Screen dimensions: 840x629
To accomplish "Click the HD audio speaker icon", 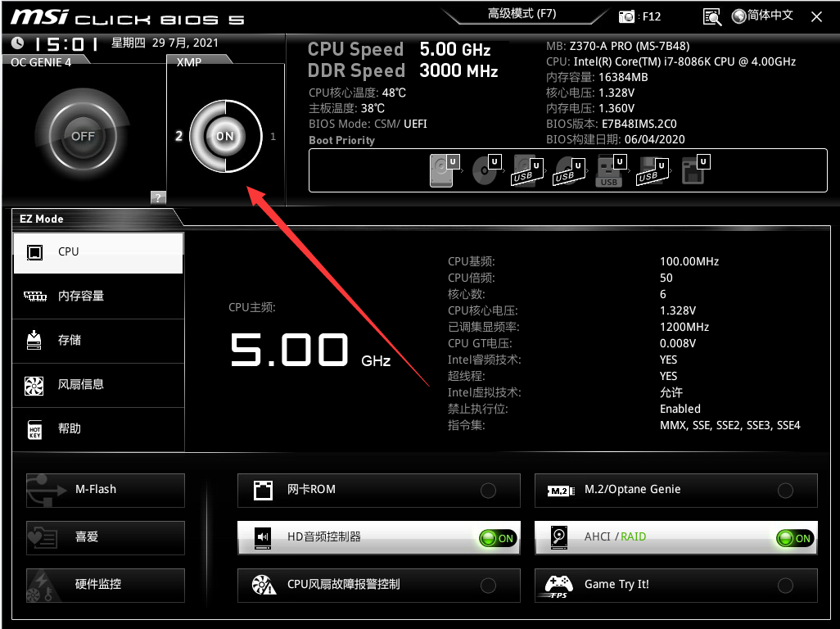I will [x=263, y=536].
